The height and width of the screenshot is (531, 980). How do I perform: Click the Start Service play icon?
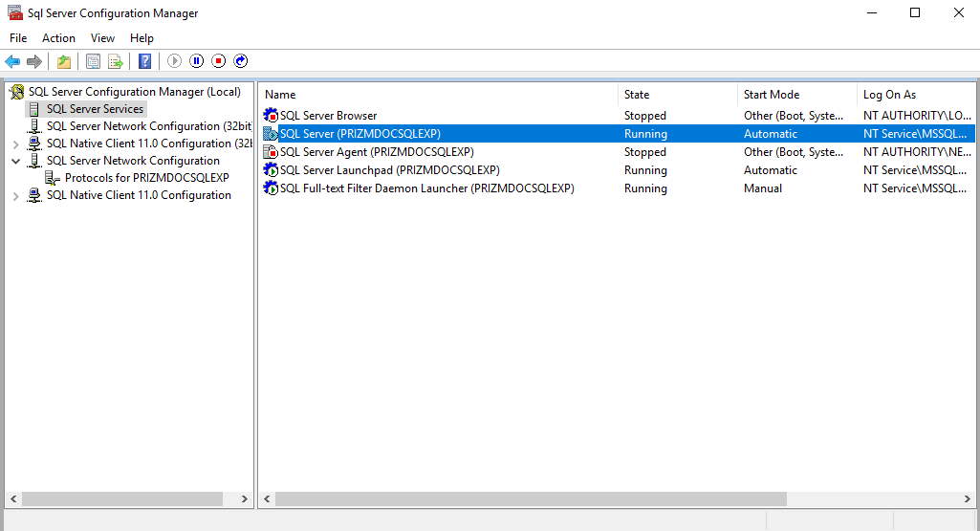coord(174,61)
